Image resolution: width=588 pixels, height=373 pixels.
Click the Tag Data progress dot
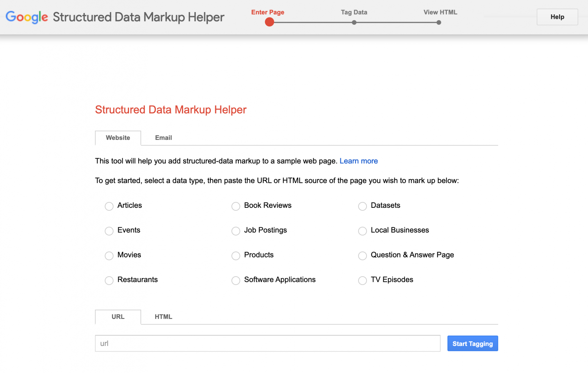354,21
